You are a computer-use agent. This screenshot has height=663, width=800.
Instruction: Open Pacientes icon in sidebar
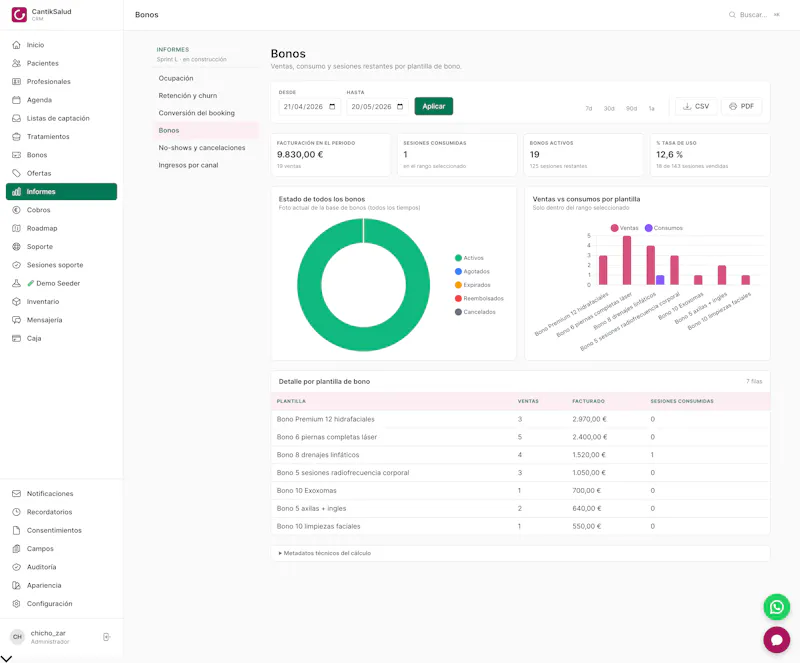(x=16, y=63)
